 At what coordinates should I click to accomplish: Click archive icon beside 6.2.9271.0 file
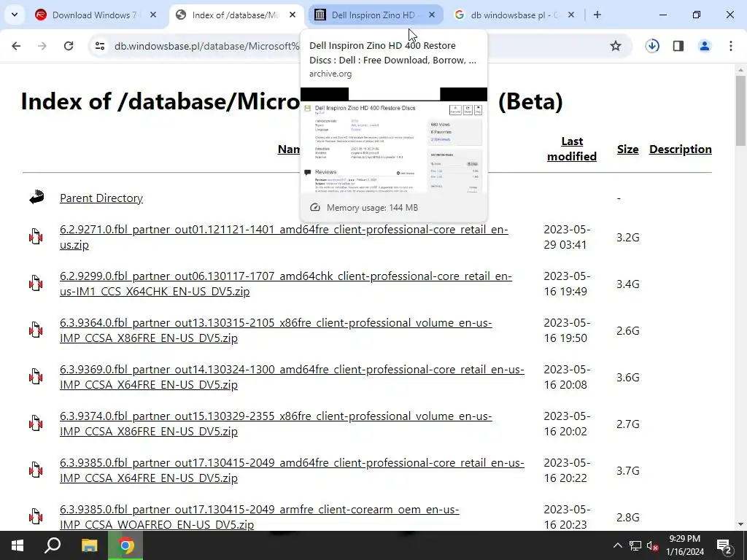(36, 236)
